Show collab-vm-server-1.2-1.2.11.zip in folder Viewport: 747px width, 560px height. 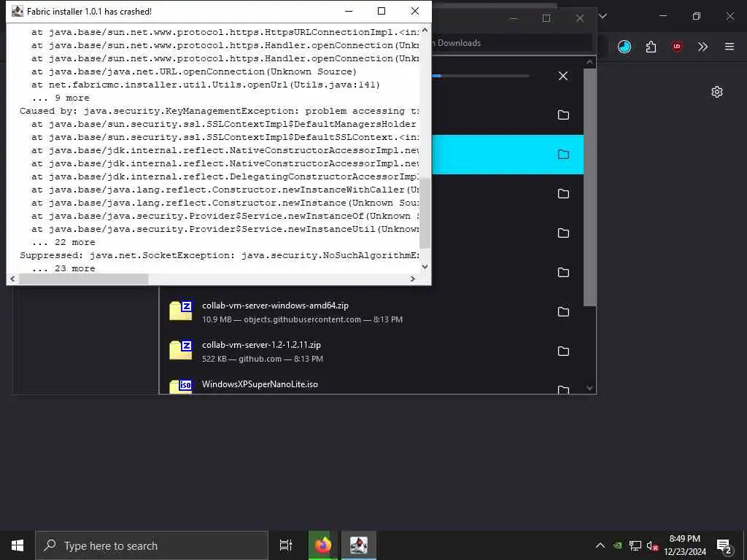(x=564, y=351)
